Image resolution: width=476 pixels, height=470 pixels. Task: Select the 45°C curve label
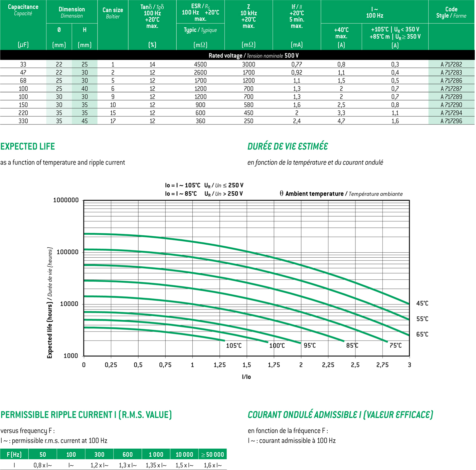point(422,303)
